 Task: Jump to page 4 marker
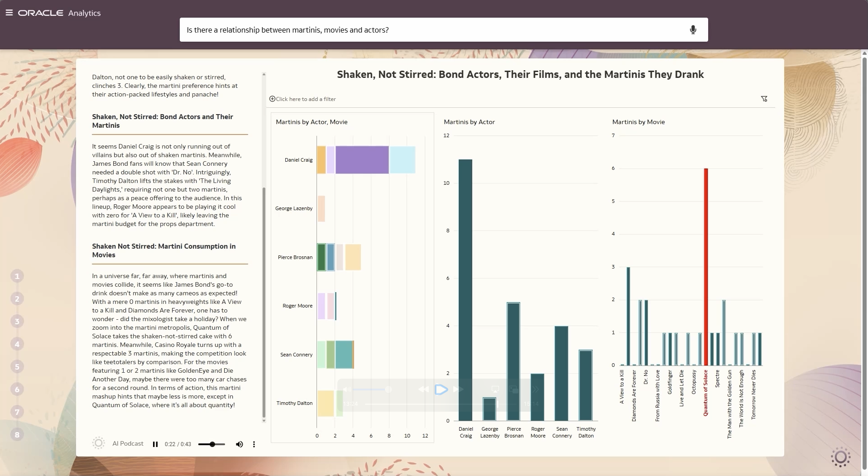[x=17, y=344]
